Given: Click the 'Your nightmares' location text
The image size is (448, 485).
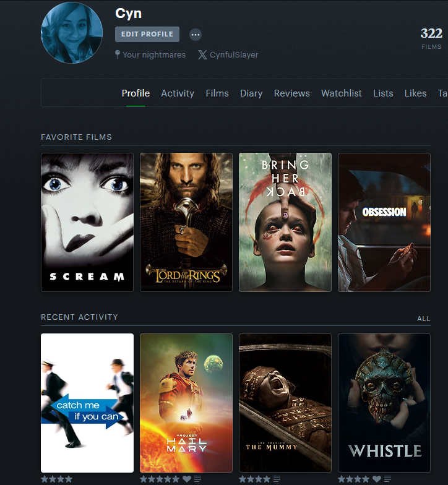Looking at the screenshot, I should click(154, 54).
